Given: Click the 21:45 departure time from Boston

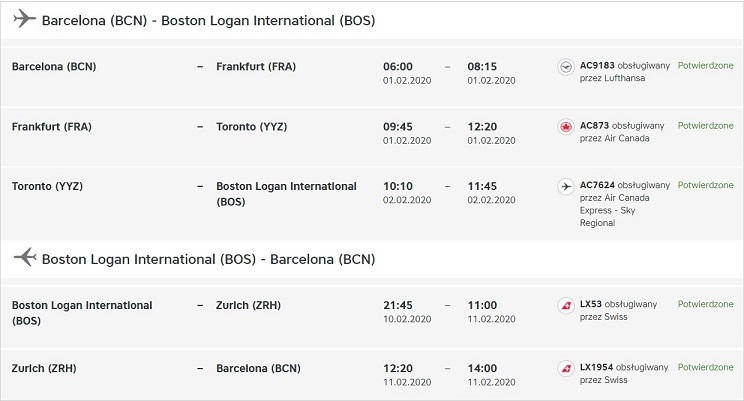Looking at the screenshot, I should pyautogui.click(x=398, y=305).
